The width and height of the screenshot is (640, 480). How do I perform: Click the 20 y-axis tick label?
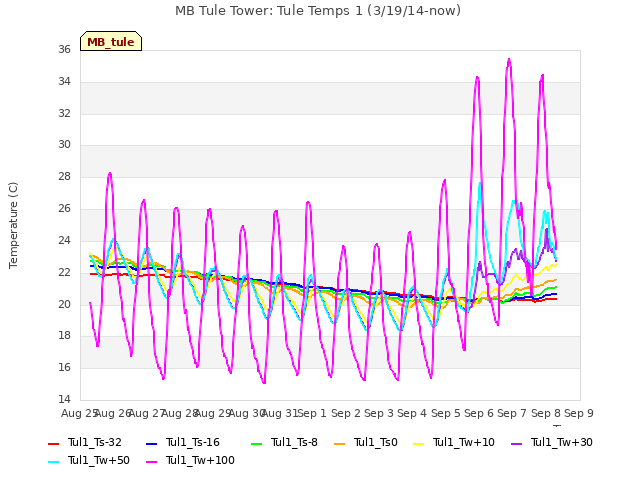[x=64, y=304]
